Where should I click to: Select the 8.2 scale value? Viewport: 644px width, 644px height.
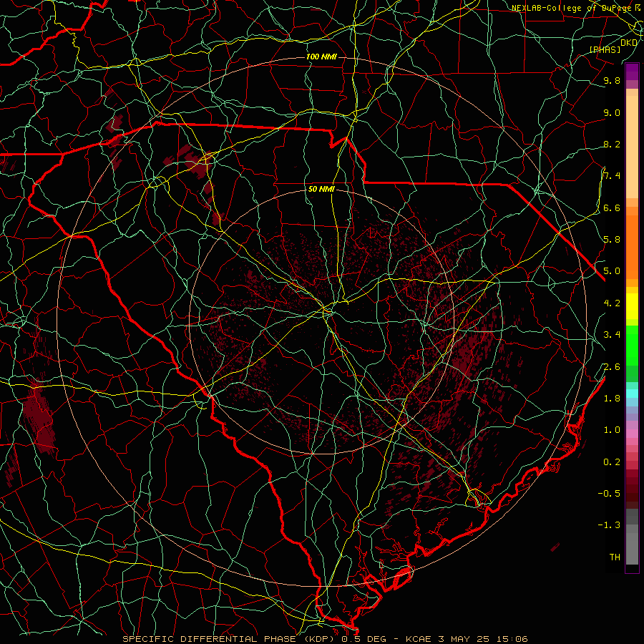[612, 144]
